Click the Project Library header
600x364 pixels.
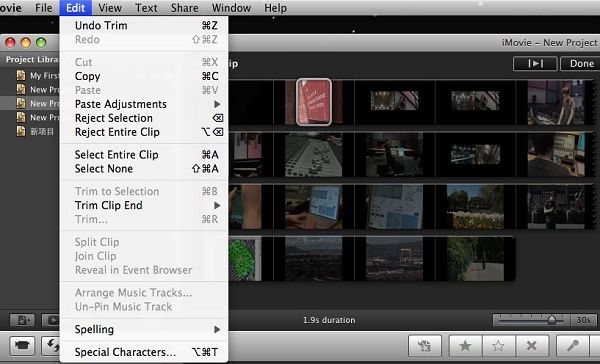[32, 59]
